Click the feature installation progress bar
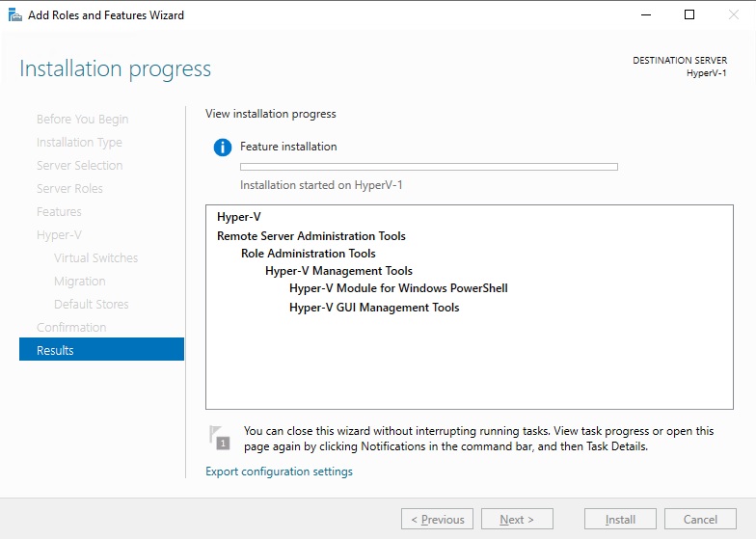 click(x=428, y=167)
